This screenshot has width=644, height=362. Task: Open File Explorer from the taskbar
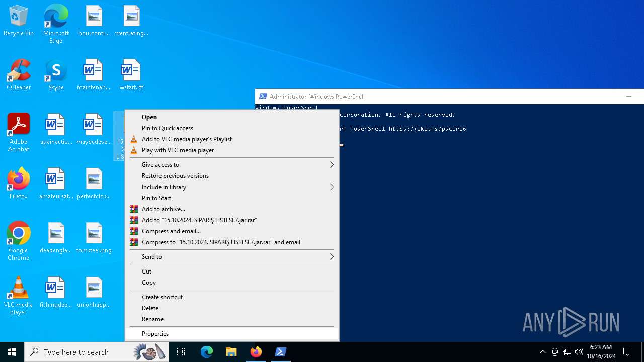click(231, 352)
